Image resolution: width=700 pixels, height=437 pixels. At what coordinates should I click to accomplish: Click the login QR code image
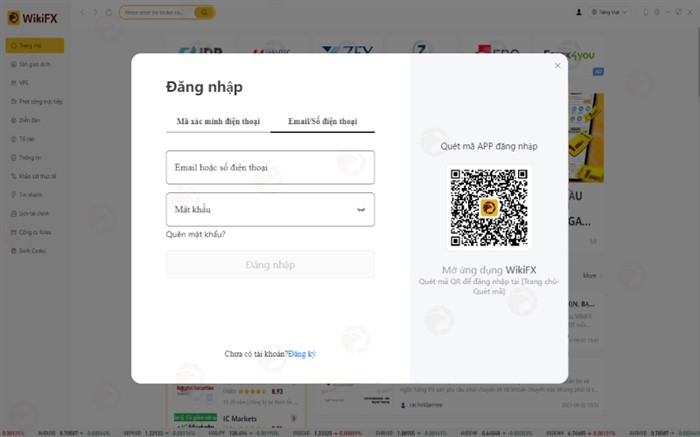pyautogui.click(x=489, y=208)
